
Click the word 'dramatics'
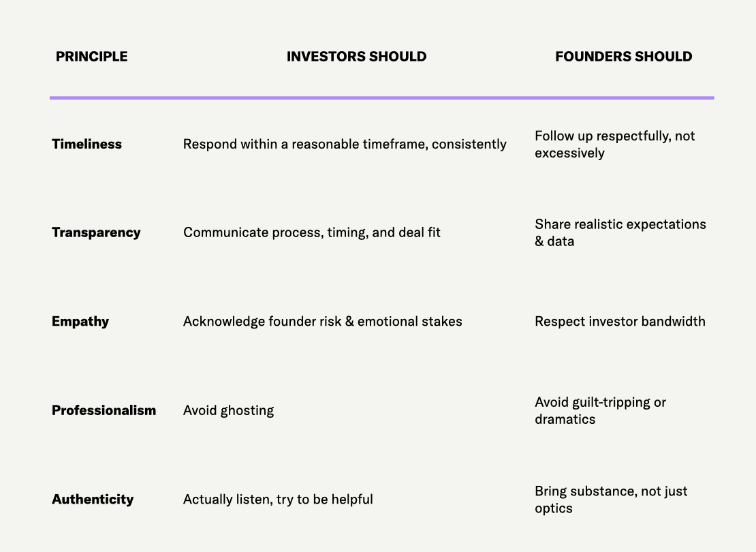pos(565,419)
